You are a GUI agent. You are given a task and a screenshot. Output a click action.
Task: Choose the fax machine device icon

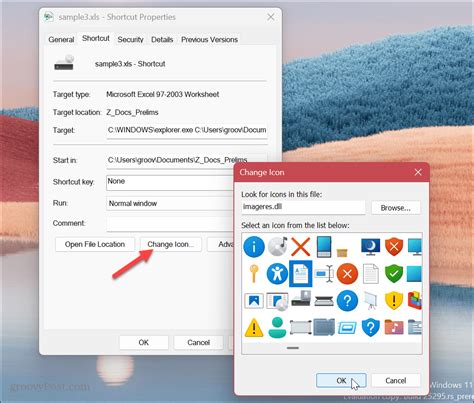[x=301, y=299]
